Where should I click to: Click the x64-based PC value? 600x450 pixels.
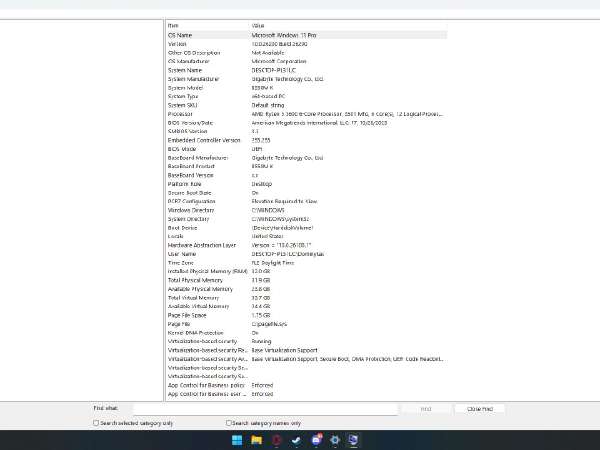coord(268,96)
